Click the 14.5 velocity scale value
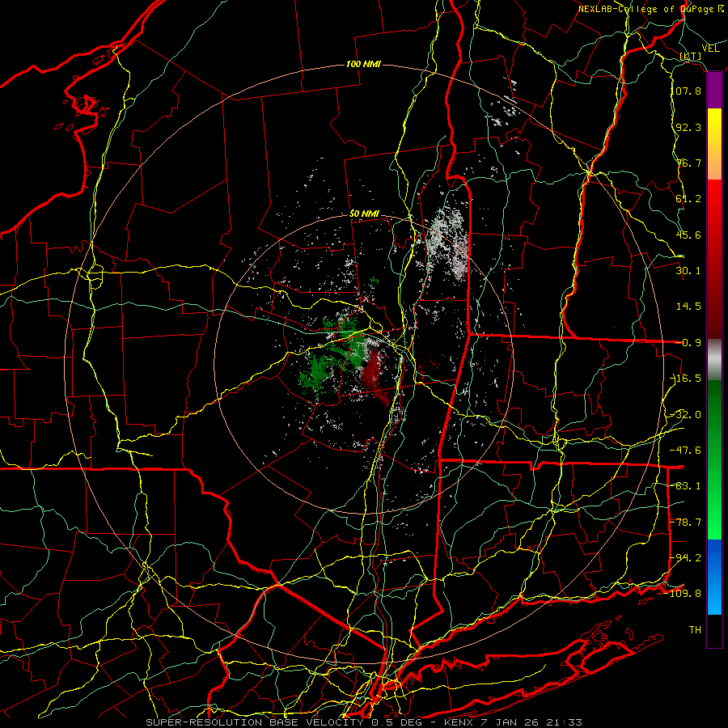The width and height of the screenshot is (728, 728). point(688,307)
